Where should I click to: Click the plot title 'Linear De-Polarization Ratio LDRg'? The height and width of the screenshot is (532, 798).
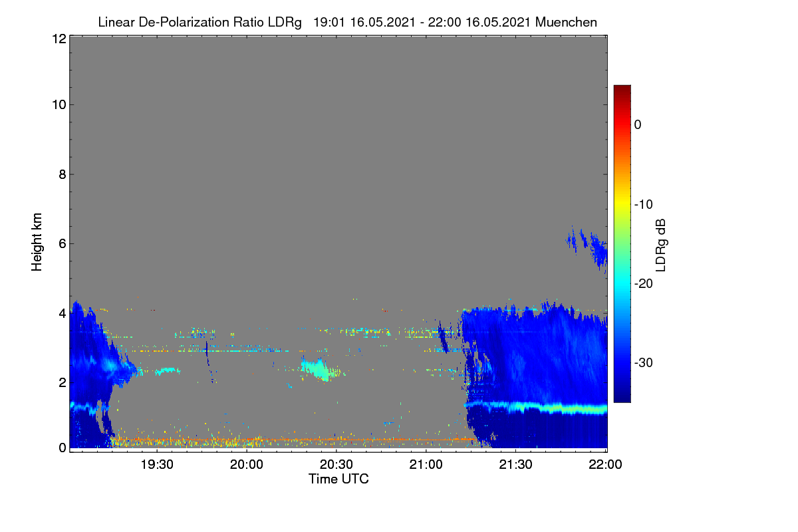click(199, 23)
